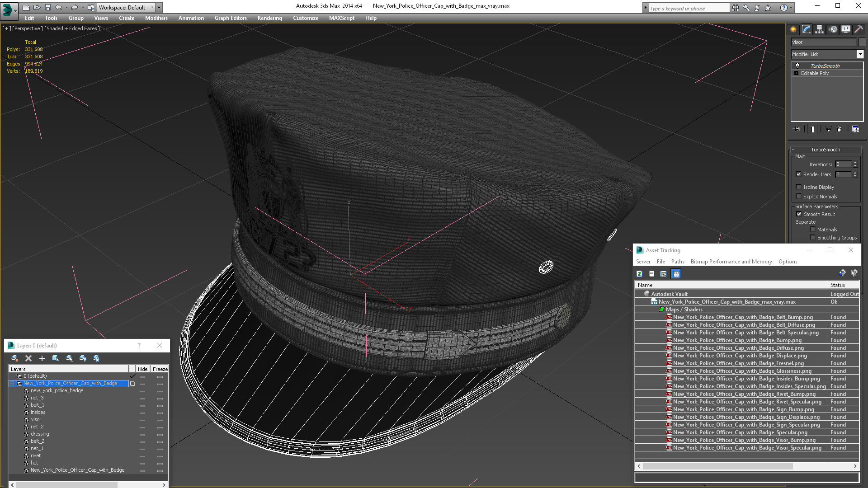Expand Editable Poly in modifier stack
The width and height of the screenshot is (868, 488).
(796, 73)
